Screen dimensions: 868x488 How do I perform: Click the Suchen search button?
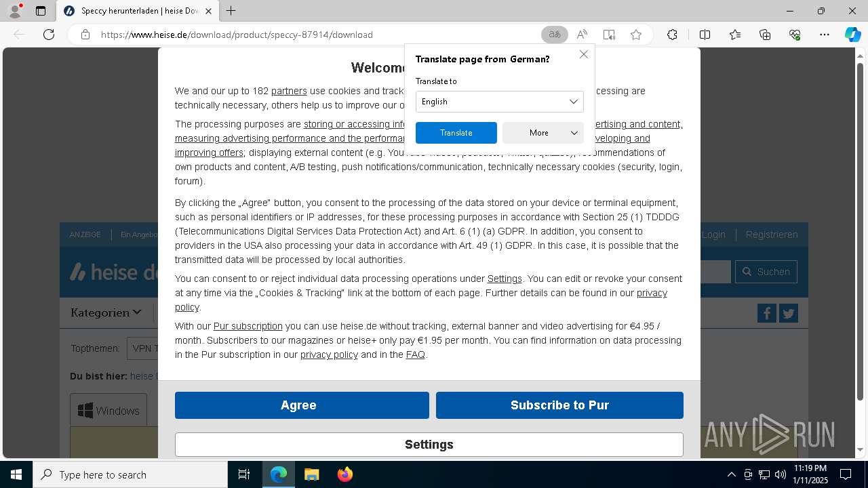tap(766, 272)
